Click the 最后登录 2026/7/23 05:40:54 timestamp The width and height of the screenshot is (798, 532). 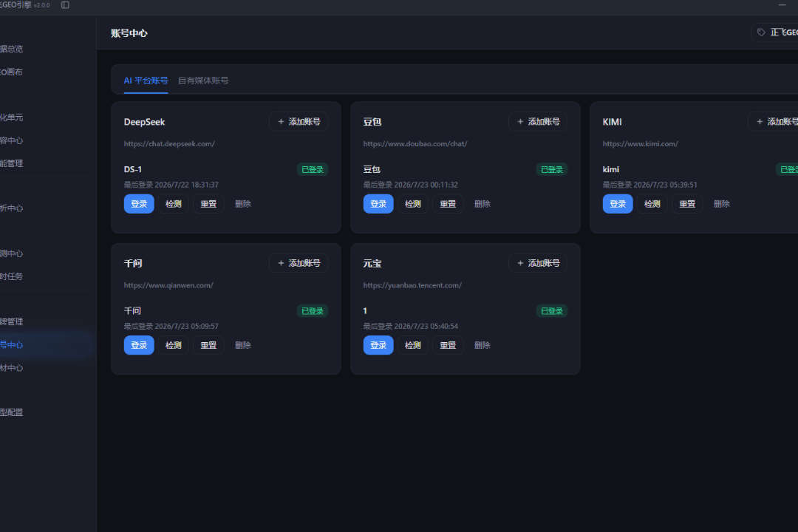(411, 327)
